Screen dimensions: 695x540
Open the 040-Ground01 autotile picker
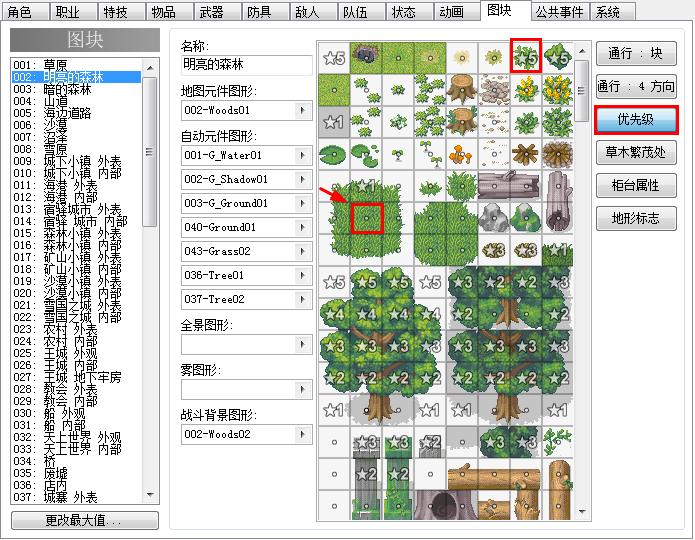pos(303,227)
